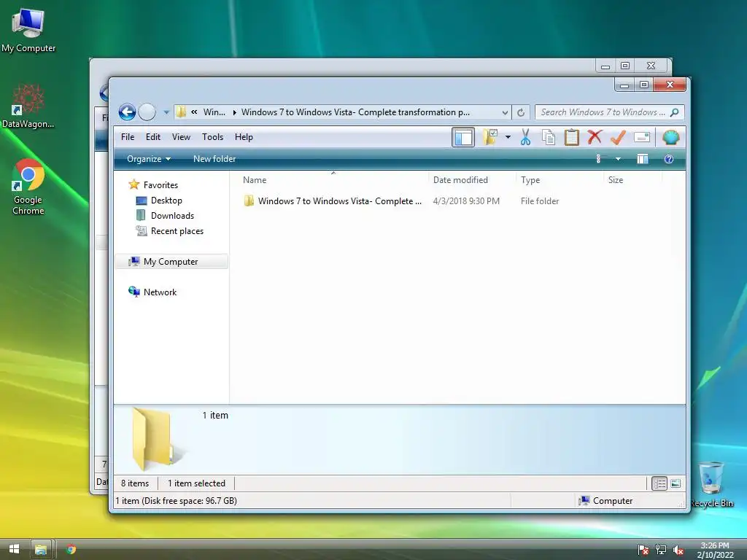
Task: Select My Computer in navigation pane
Action: [171, 262]
